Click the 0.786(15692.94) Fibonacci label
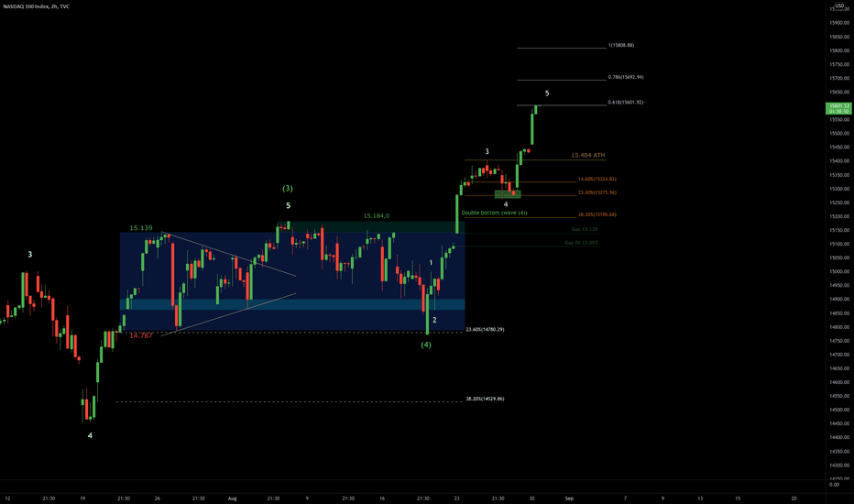The width and height of the screenshot is (854, 504). coord(626,77)
